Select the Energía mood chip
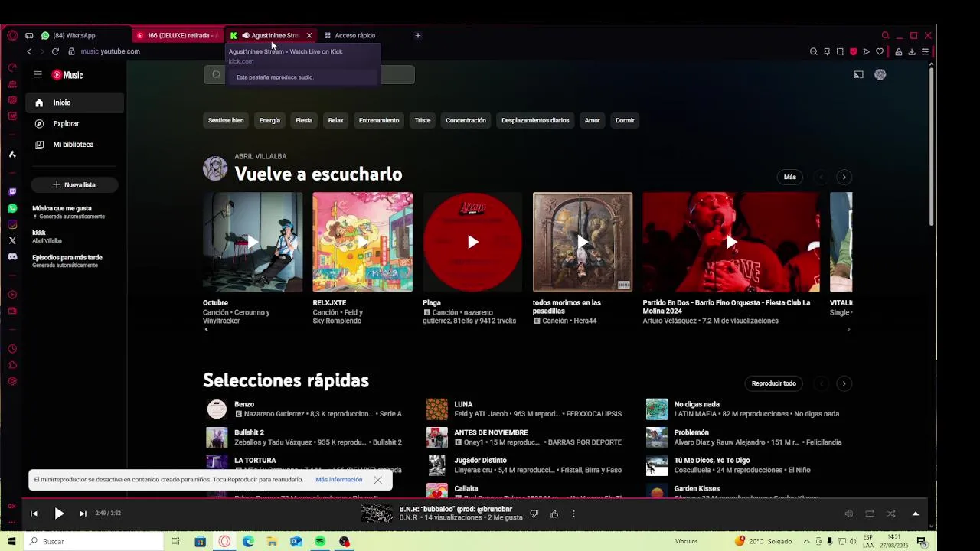Image resolution: width=980 pixels, height=551 pixels. tap(269, 120)
